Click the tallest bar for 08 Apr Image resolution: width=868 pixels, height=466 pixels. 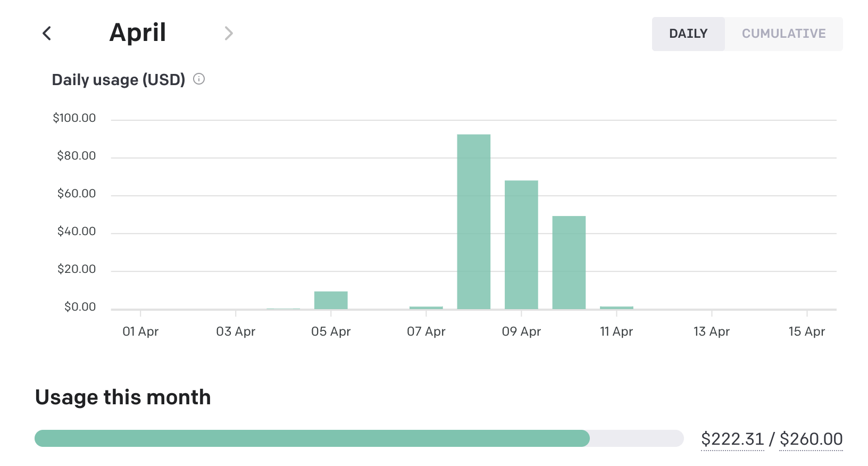pos(473,221)
